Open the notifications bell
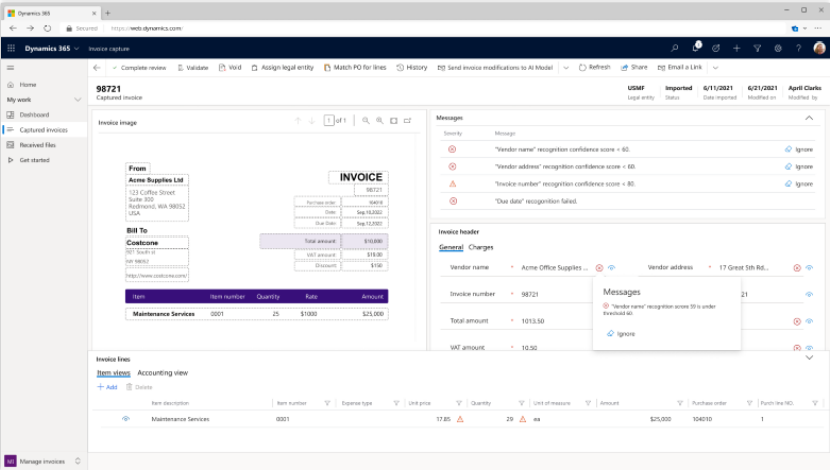The image size is (830, 470). tap(696, 48)
